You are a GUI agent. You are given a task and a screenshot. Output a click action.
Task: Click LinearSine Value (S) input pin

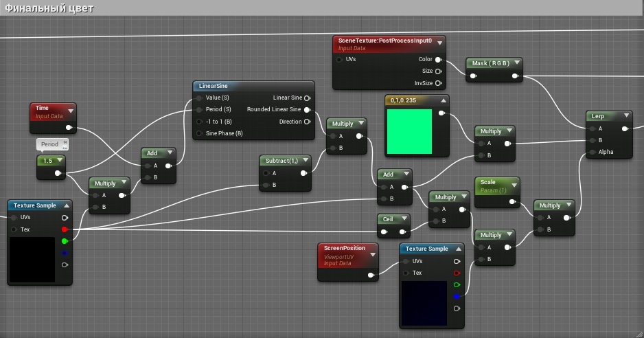[x=199, y=98]
